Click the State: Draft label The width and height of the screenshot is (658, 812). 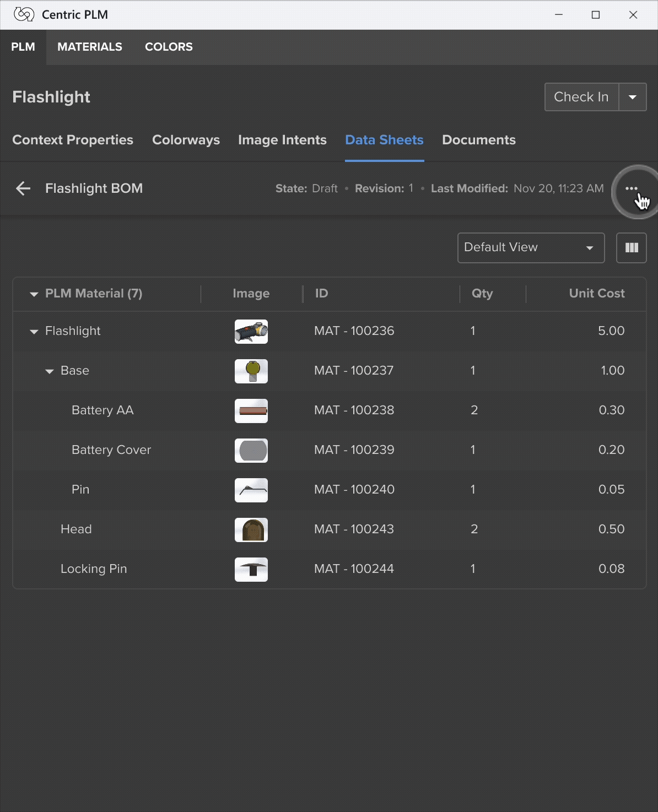pos(306,188)
